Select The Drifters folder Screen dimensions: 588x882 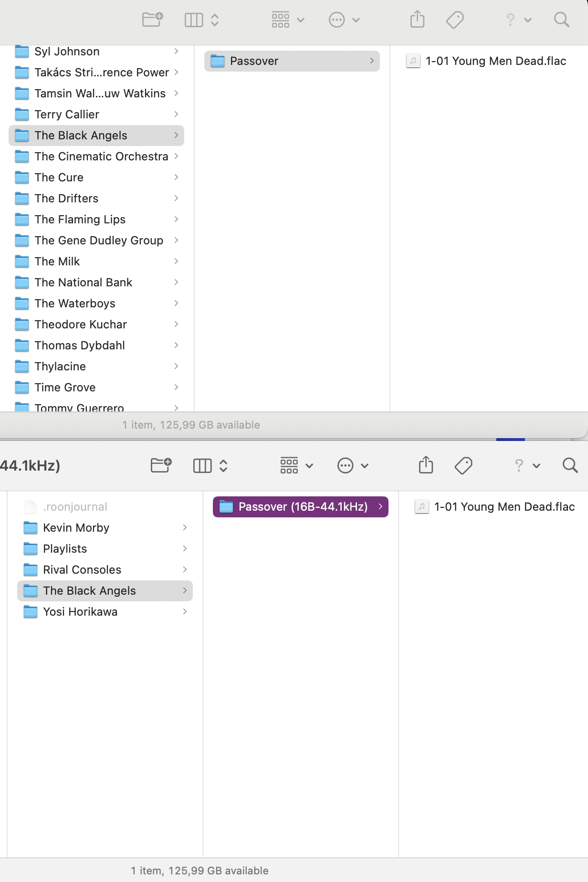pos(96,199)
